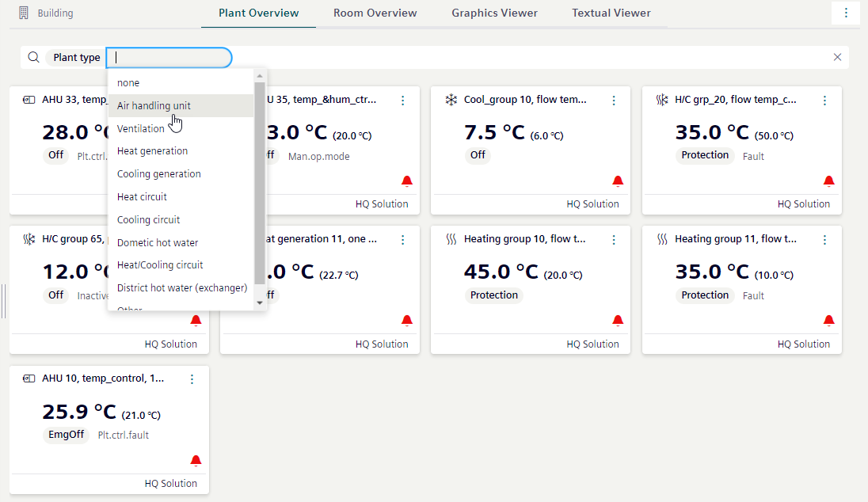Open three-dot menu on Heating group 10 card
The width and height of the screenshot is (868, 502).
[614, 240]
